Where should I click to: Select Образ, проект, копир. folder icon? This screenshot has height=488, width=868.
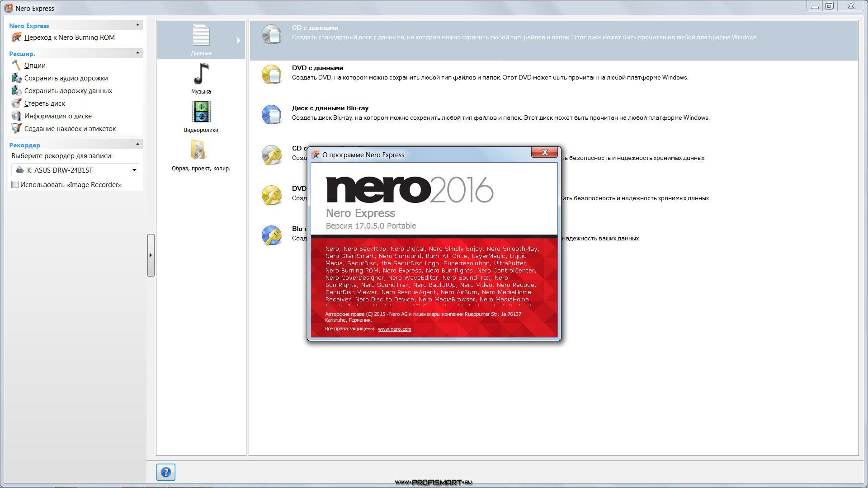click(198, 150)
